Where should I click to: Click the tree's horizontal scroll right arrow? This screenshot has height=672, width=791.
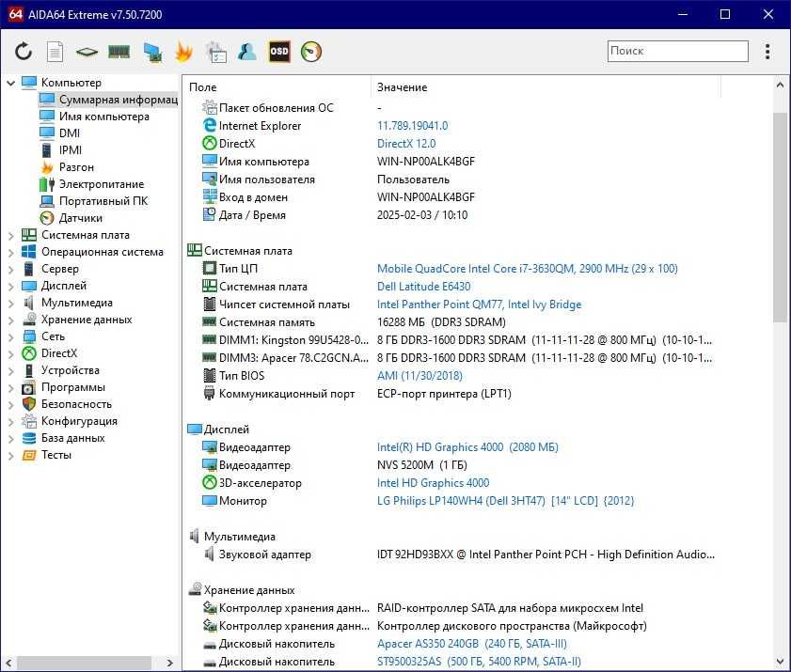coord(170,663)
